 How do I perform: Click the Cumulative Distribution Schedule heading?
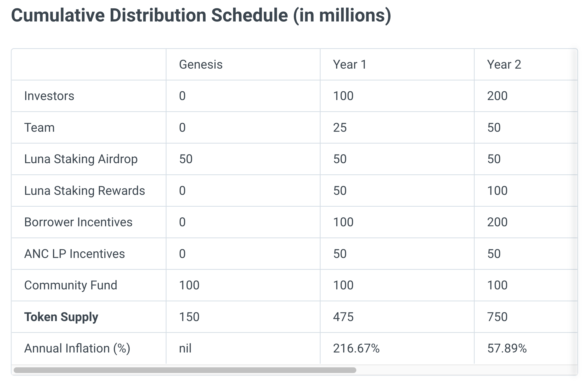201,15
